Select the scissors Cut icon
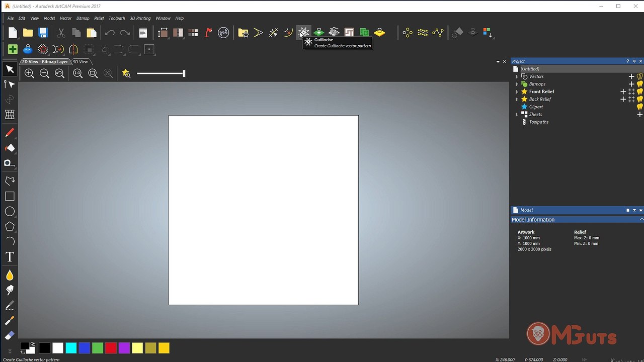Screen dimensions: 644x362 [x=61, y=33]
